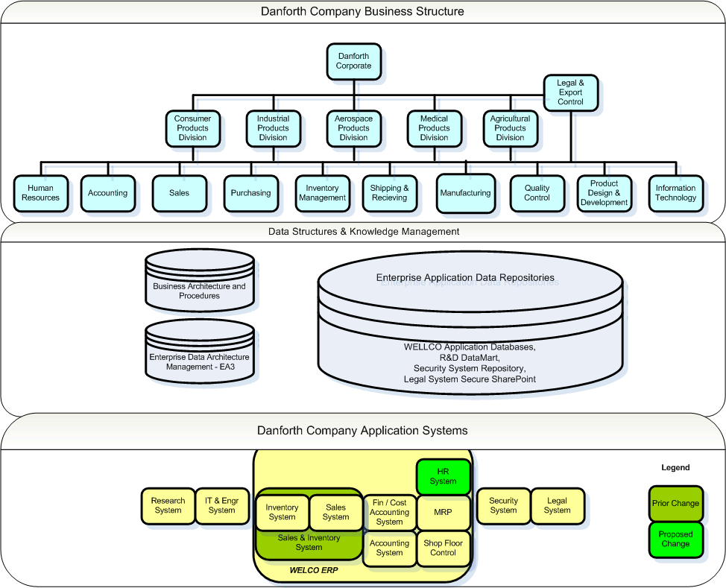Select the Legal & Export Control node

570,92
